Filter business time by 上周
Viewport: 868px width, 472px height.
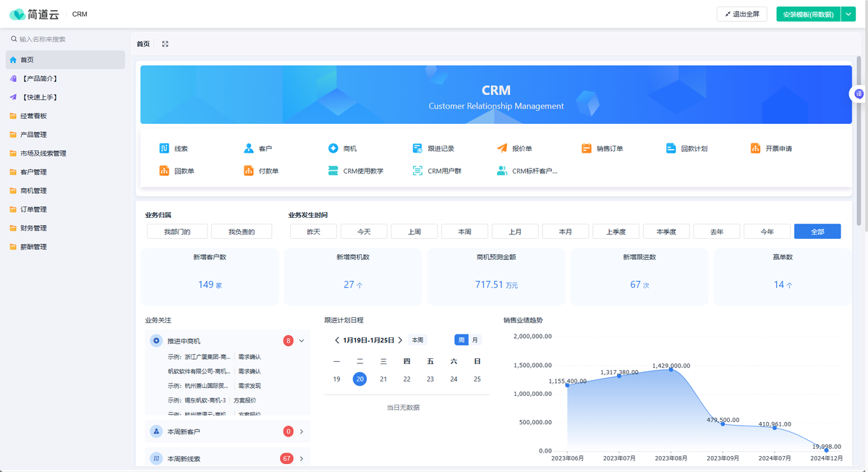(x=414, y=232)
